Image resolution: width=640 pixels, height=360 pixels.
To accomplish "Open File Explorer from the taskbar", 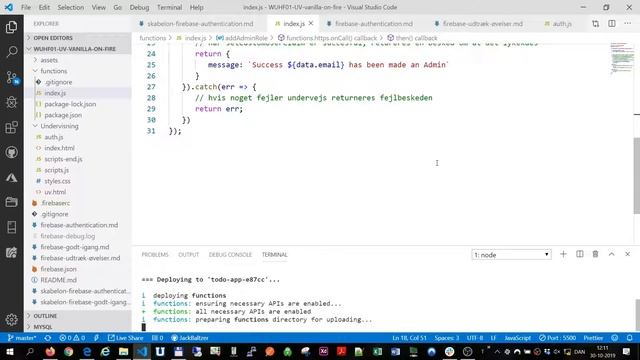I will pyautogui.click(x=123, y=351).
